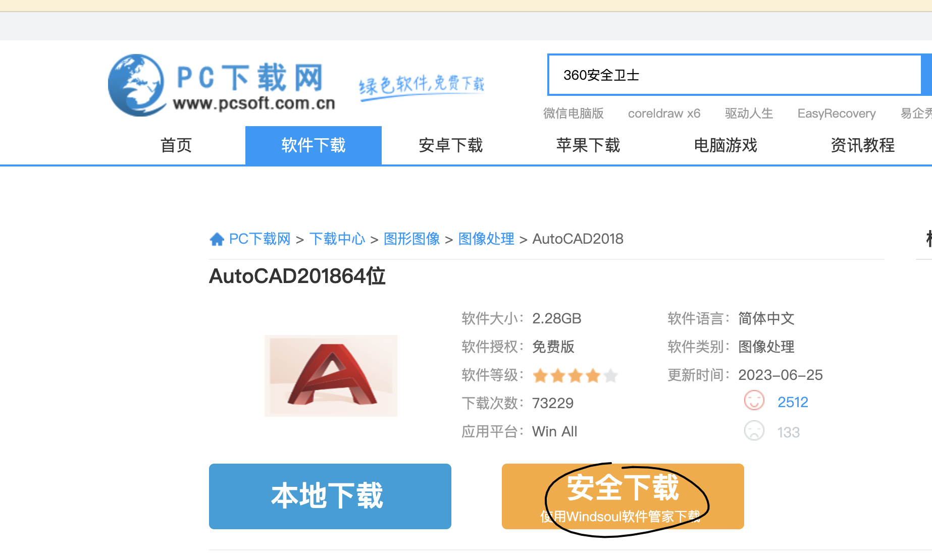Click the 2.28GB file size value

point(557,318)
